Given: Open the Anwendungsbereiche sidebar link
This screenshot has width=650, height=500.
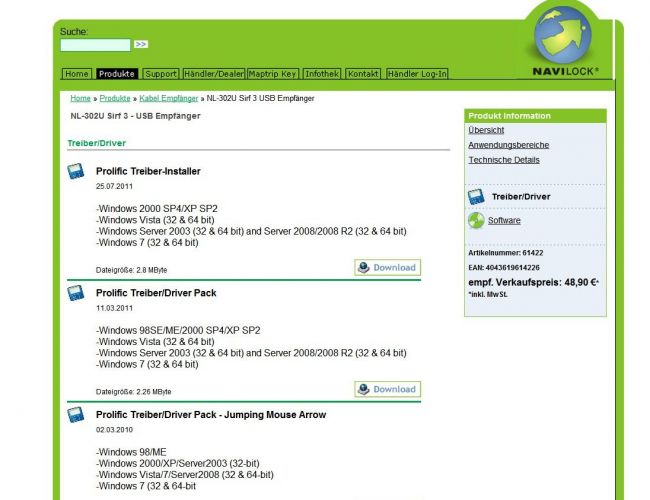Looking at the screenshot, I should pyautogui.click(x=509, y=145).
